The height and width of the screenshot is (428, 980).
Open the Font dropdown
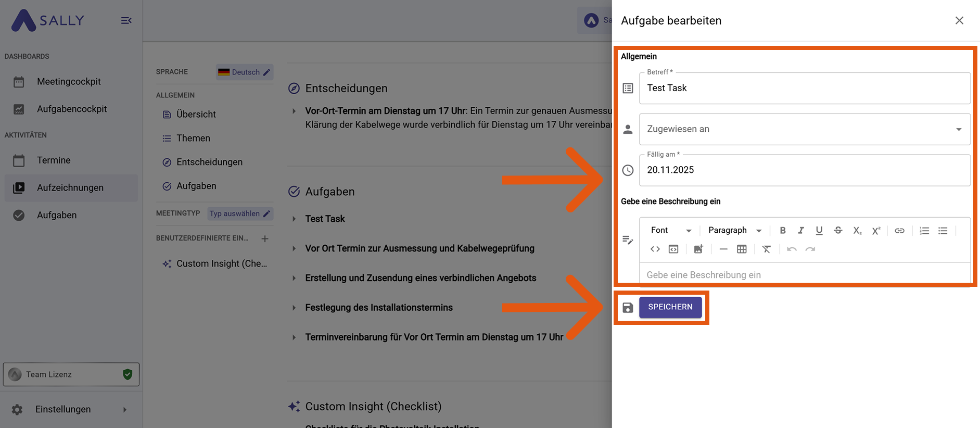click(671, 231)
